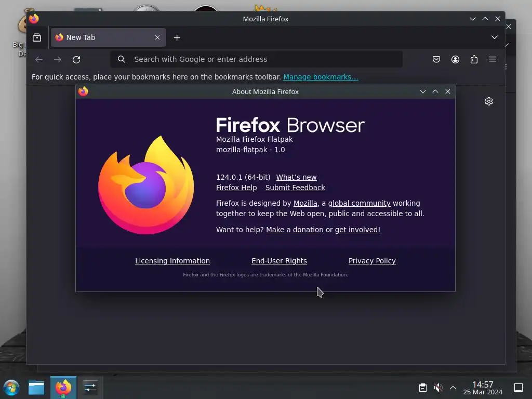Minimize the Mozilla Firefox main window
The width and height of the screenshot is (532, 399).
(473, 19)
